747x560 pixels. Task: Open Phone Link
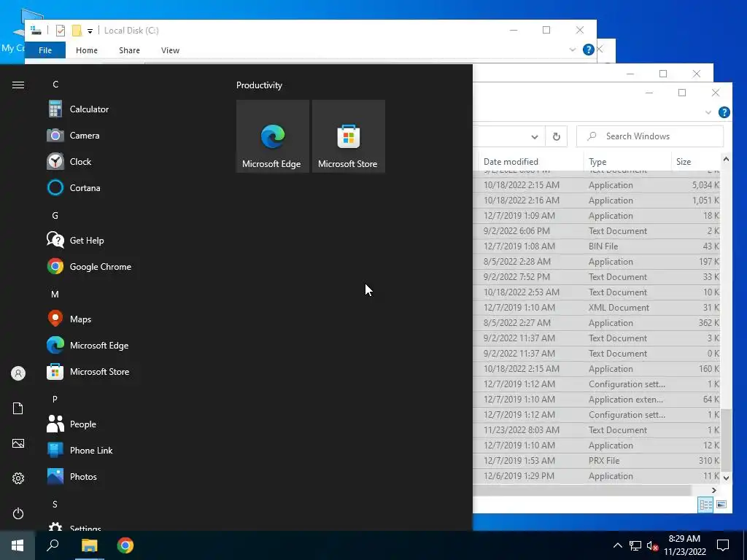point(90,449)
